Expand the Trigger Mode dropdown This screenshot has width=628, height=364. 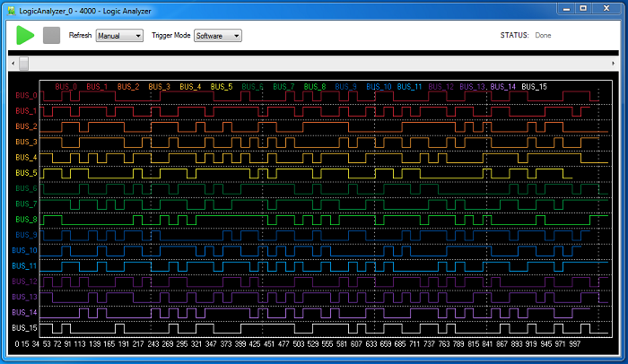tap(218, 36)
